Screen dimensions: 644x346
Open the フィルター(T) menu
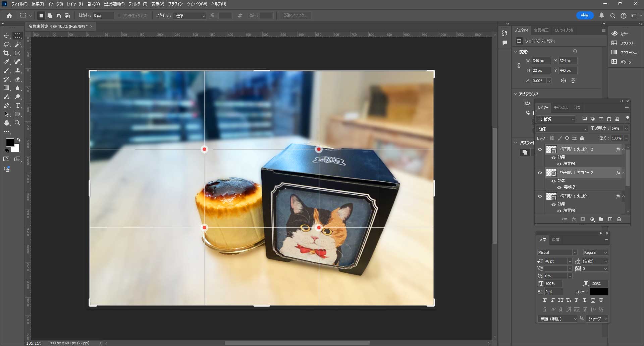click(x=138, y=4)
